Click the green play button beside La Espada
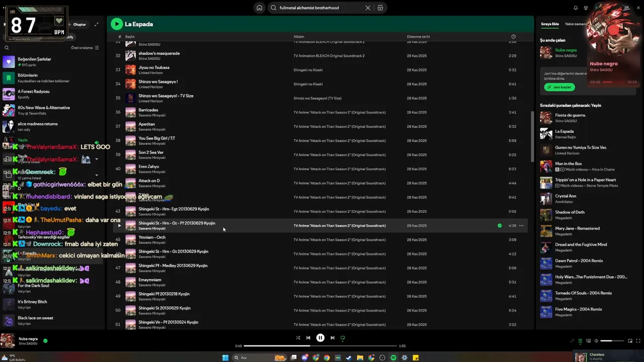 tap(117, 24)
